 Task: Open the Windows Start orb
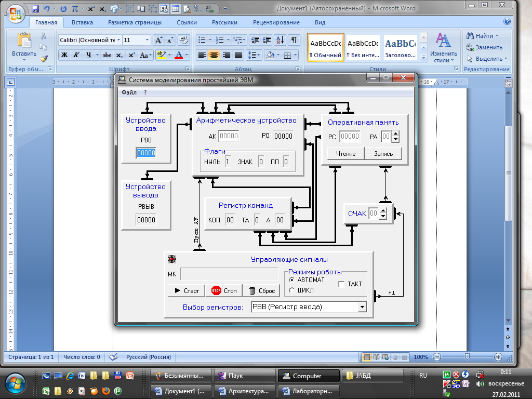click(x=15, y=384)
